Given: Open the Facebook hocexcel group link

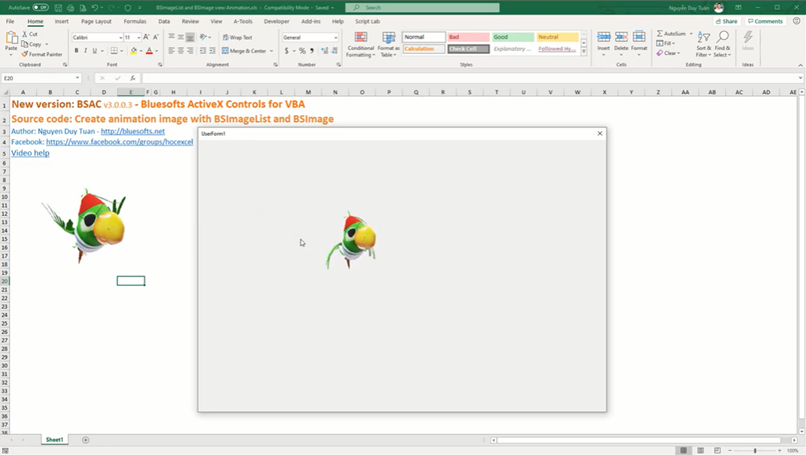Looking at the screenshot, I should 119,142.
